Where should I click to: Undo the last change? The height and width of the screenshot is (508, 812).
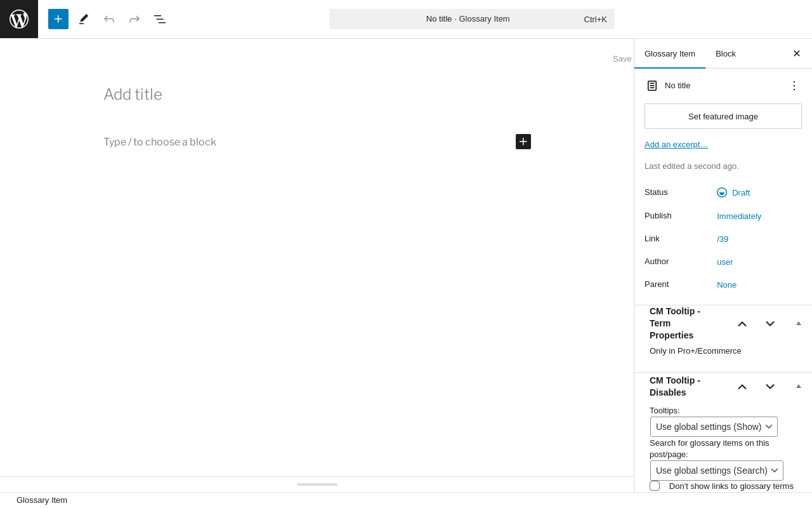click(109, 19)
